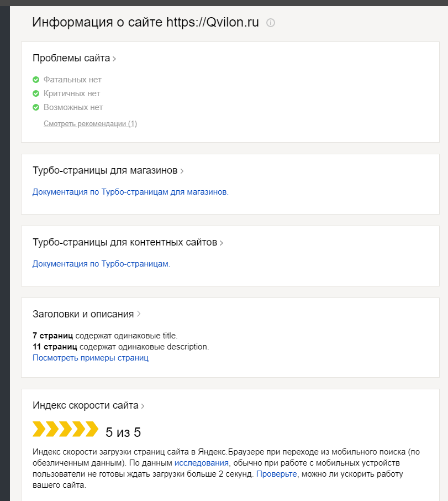
Task: Expand Индекс скорости сайта chevron
Action: pos(143,406)
